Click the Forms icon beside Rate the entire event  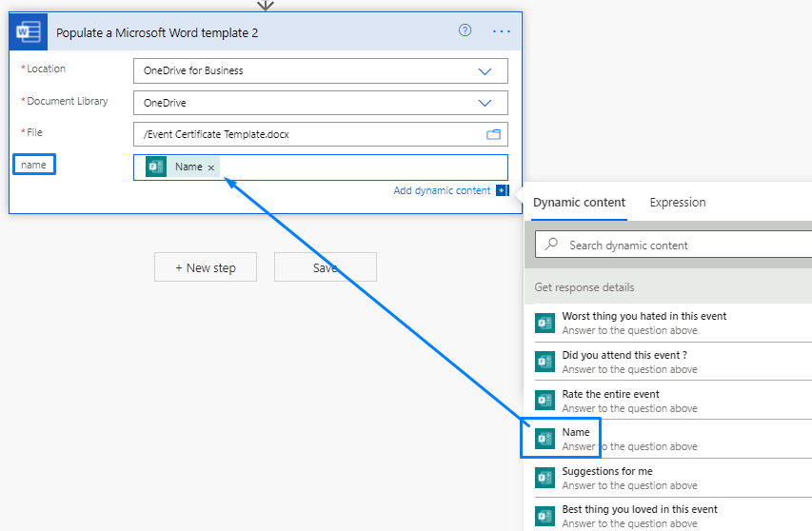[545, 401]
